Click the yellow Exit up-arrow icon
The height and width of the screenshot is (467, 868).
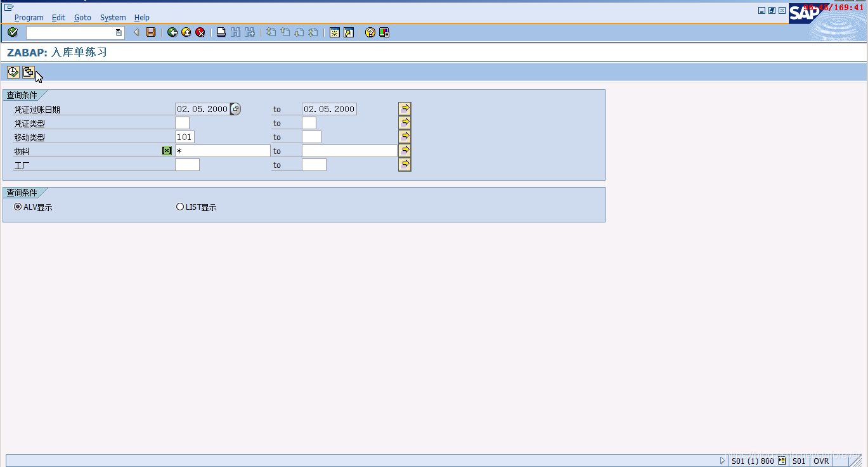point(186,32)
